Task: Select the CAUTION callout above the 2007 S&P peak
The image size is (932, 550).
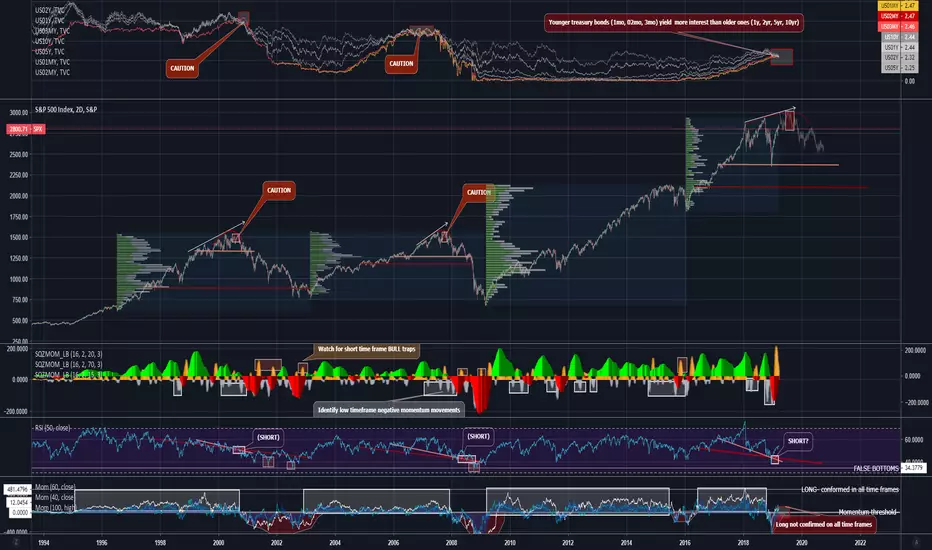Action: click(478, 192)
